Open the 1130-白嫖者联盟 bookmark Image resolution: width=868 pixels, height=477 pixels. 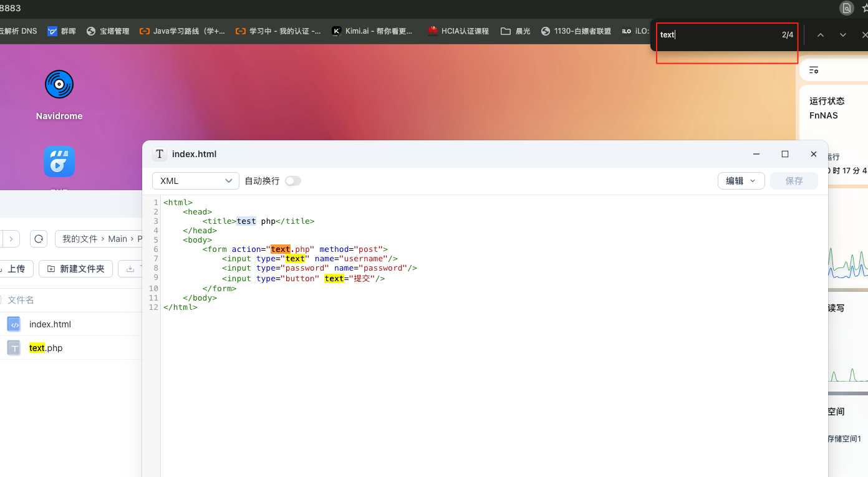(x=576, y=31)
